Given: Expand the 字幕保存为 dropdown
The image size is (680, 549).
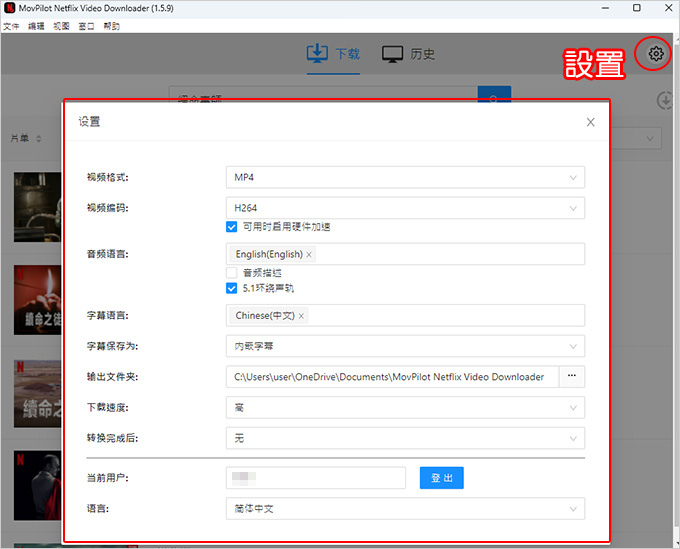Looking at the screenshot, I should pyautogui.click(x=405, y=346).
